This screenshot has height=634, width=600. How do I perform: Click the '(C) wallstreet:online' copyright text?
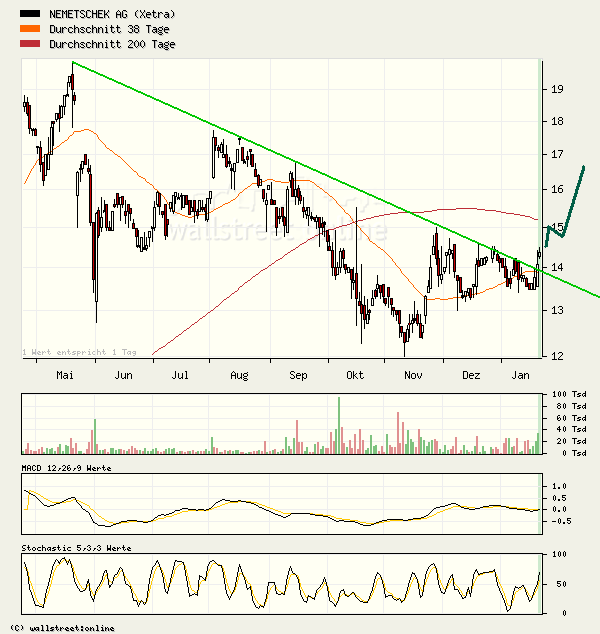(62, 628)
